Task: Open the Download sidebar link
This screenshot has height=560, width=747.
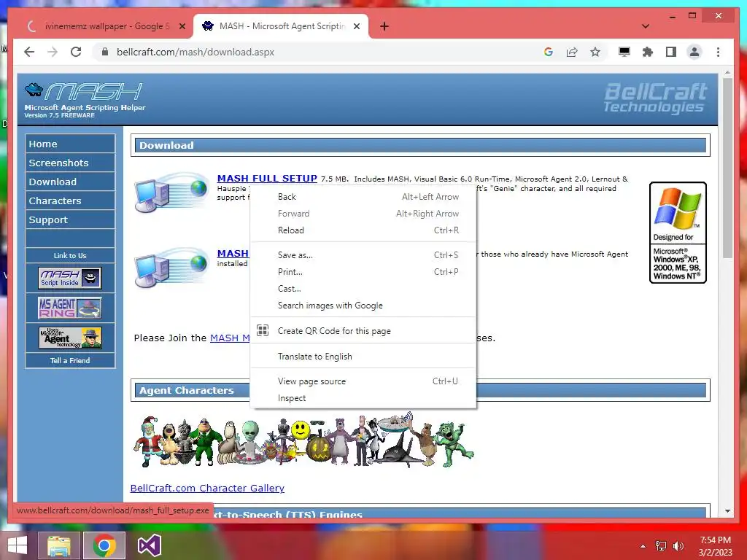Action: (70, 182)
